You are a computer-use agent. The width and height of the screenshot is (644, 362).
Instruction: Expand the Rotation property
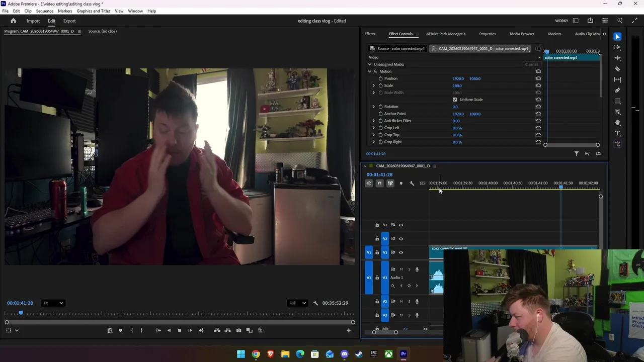[373, 107]
